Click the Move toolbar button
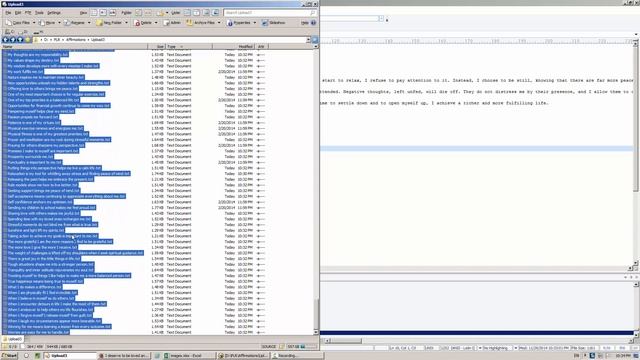The image size is (640, 360). click(x=47, y=23)
